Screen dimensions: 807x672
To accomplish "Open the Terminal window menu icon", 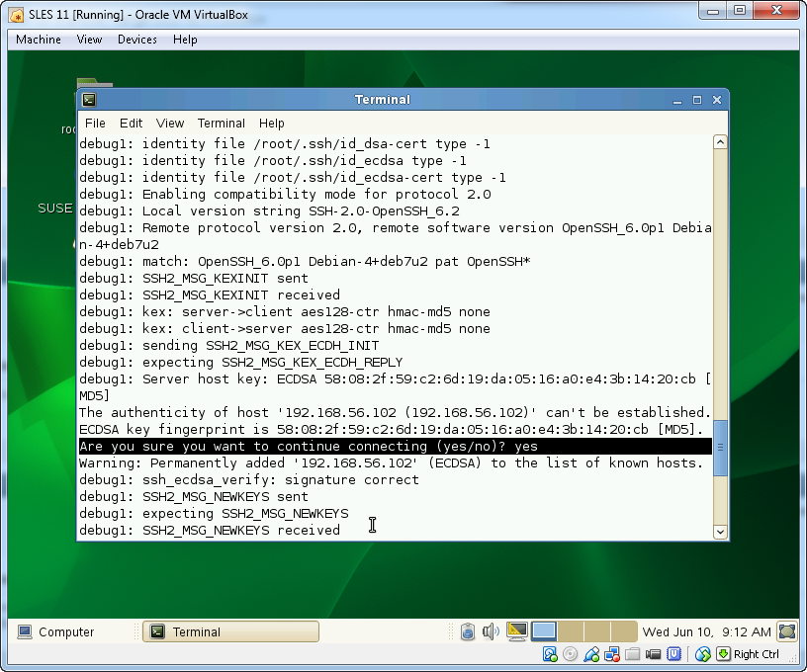I will [x=89, y=100].
